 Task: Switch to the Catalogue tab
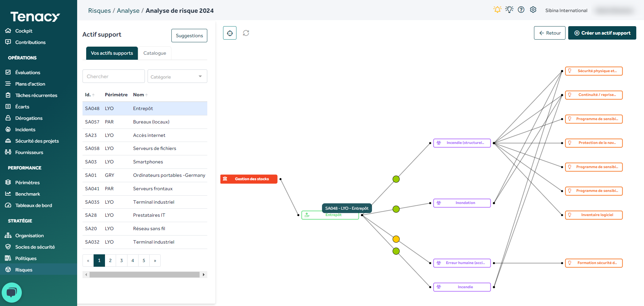(x=155, y=53)
